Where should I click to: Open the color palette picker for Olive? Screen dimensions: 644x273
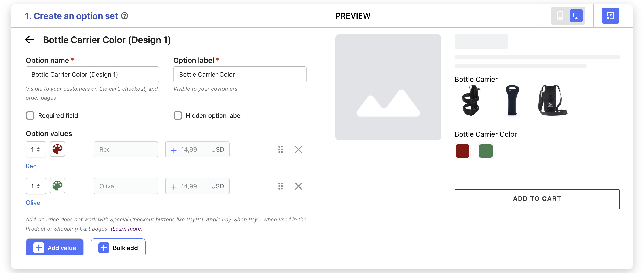[x=57, y=186]
